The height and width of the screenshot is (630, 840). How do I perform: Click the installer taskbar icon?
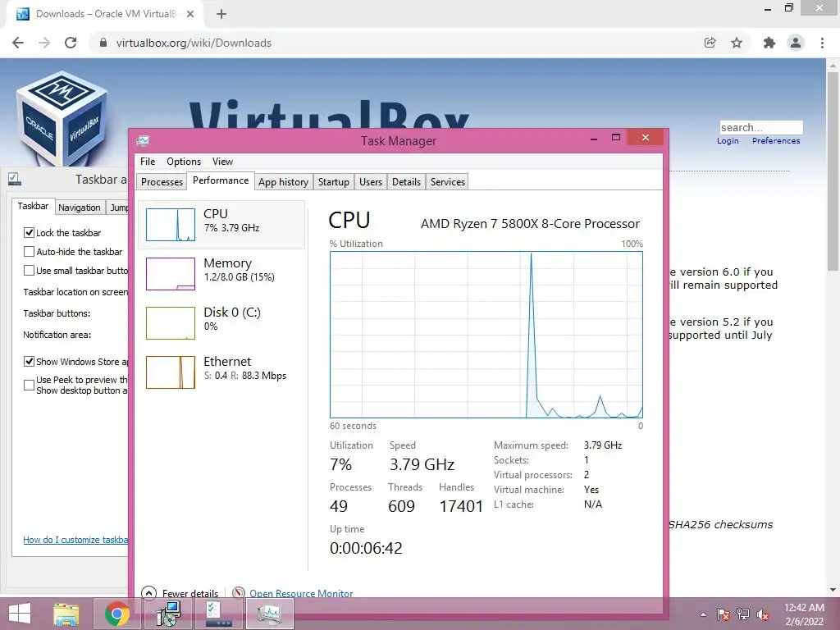click(x=168, y=614)
